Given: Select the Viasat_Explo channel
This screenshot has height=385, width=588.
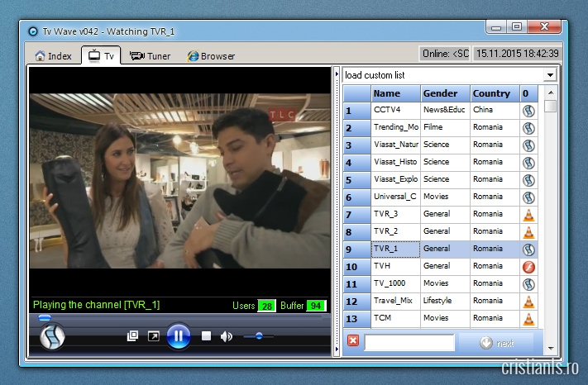Looking at the screenshot, I should [x=395, y=179].
